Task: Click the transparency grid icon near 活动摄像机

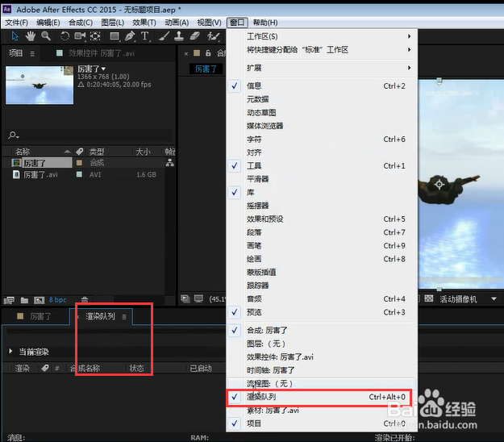Action: click(429, 298)
